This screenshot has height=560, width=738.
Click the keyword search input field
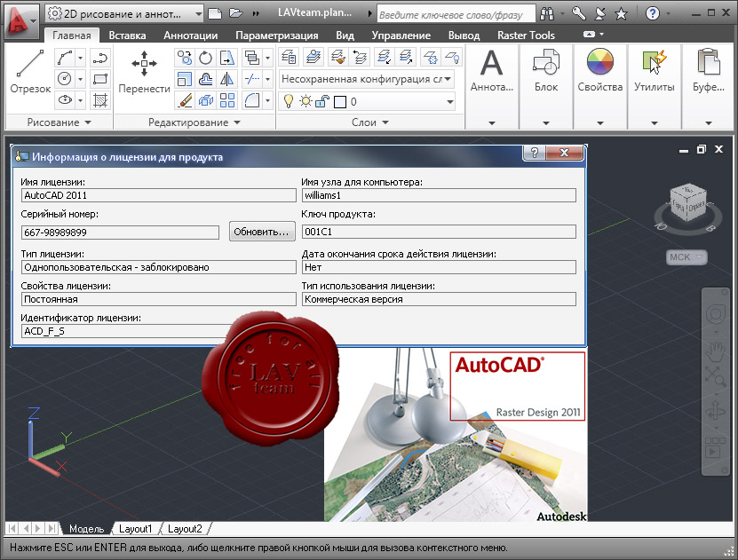[x=456, y=14]
